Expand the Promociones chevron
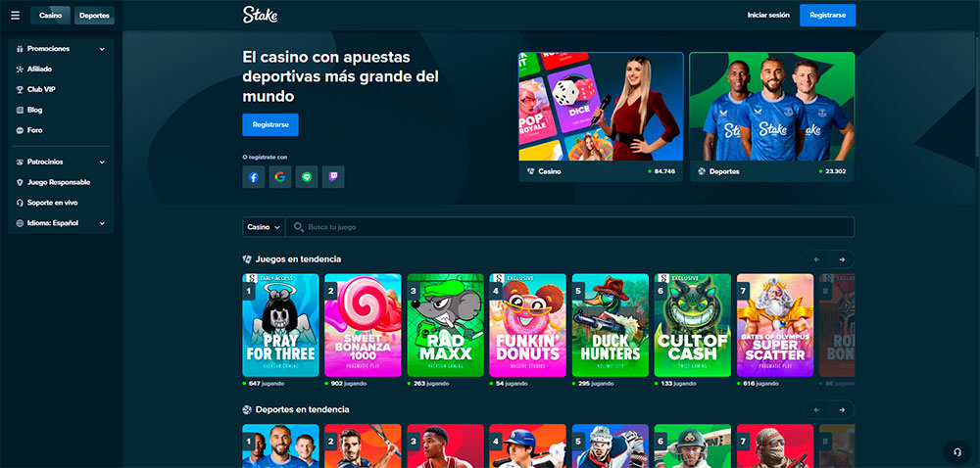Viewport: 980px width, 468px height. [102, 49]
